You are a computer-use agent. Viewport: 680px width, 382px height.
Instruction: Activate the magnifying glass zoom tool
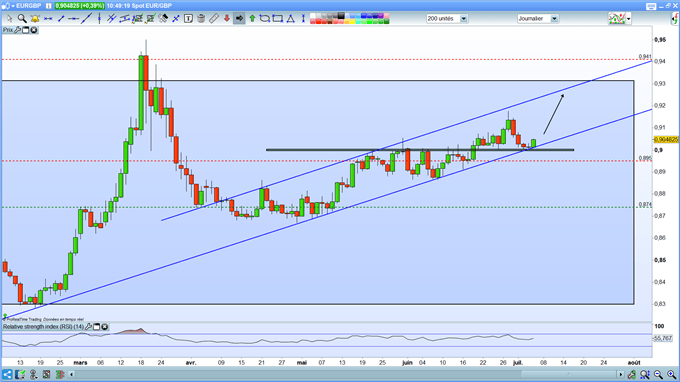[22, 18]
